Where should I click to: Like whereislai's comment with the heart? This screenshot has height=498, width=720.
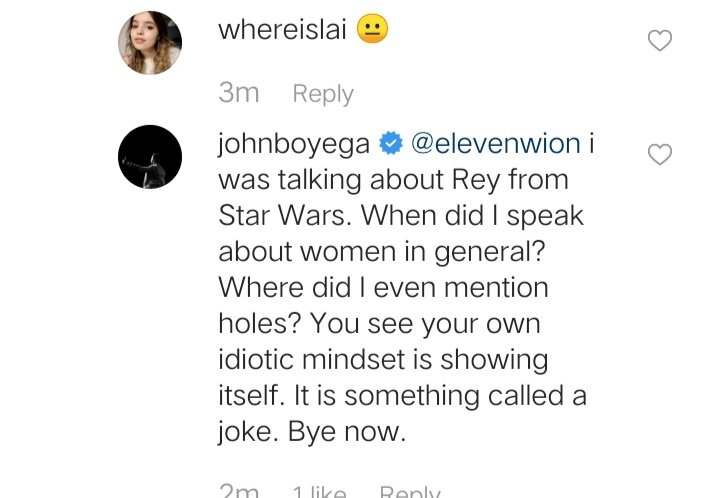660,40
